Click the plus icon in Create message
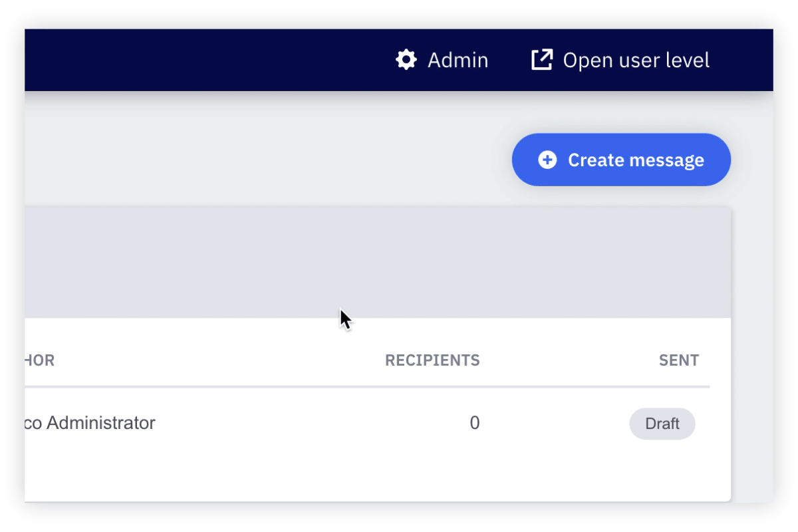 tap(547, 160)
